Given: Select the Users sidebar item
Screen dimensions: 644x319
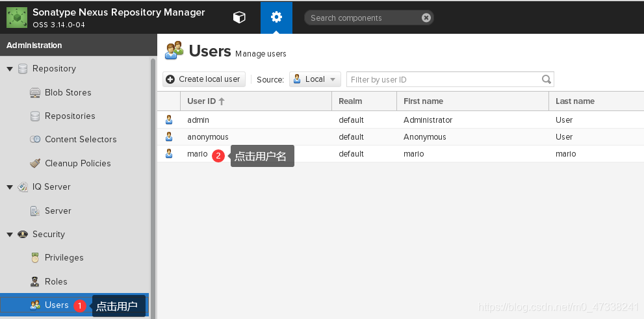Looking at the screenshot, I should coord(74,305).
